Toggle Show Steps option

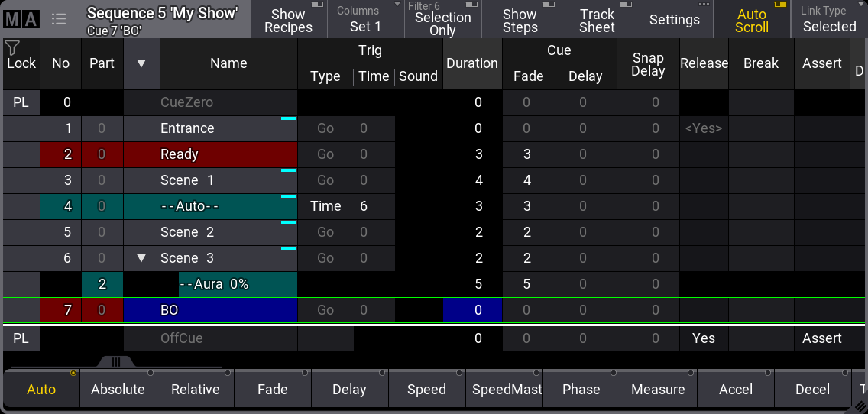[520, 20]
